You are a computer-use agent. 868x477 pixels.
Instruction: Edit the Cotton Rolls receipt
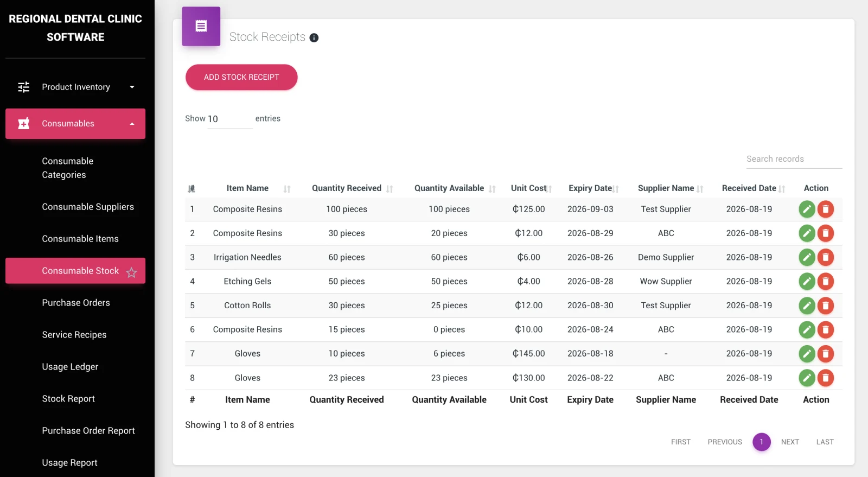pyautogui.click(x=807, y=306)
